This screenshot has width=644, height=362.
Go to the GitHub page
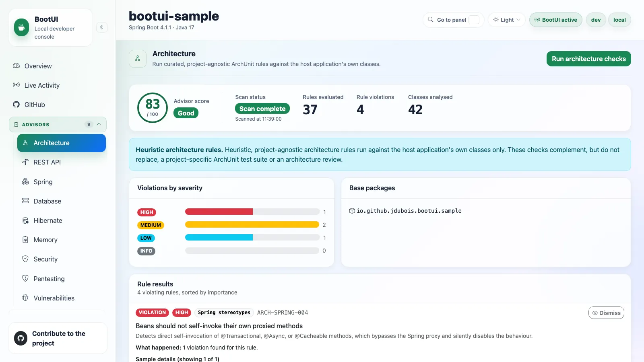coord(58,105)
